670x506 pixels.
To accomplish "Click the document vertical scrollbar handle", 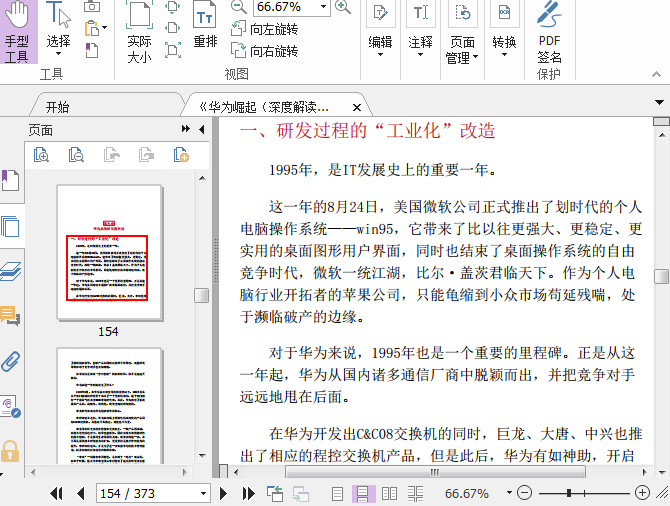I will [661, 276].
